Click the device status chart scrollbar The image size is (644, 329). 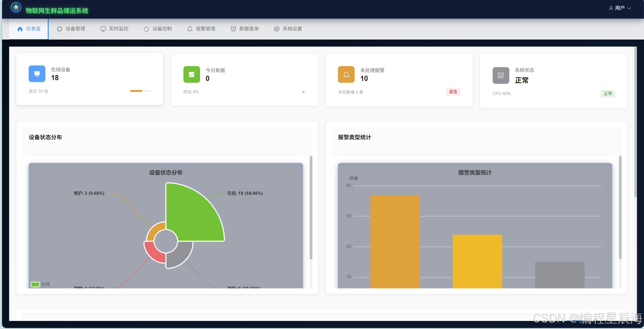tap(311, 207)
